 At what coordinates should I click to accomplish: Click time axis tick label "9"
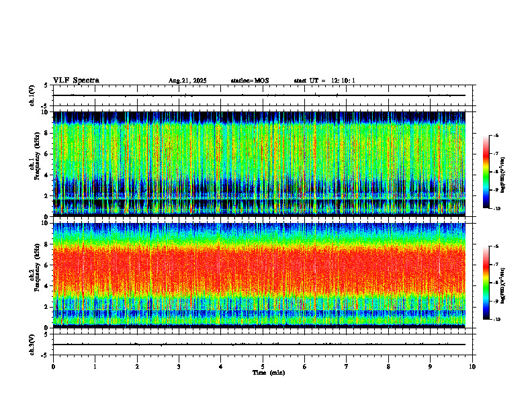430,367
